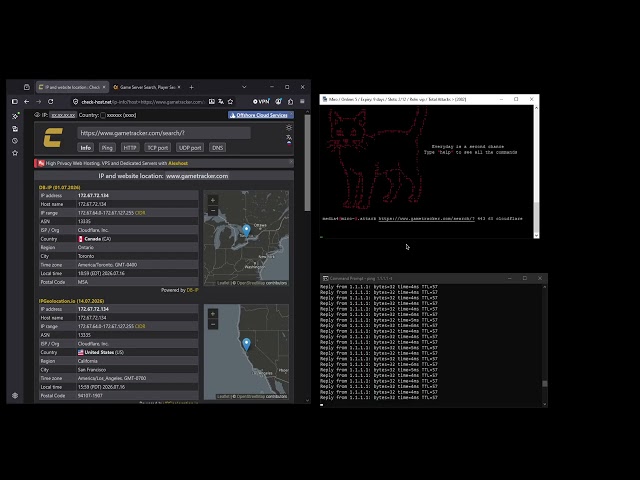Click the San Francisco map location marker
The height and width of the screenshot is (480, 640).
[x=246, y=344]
